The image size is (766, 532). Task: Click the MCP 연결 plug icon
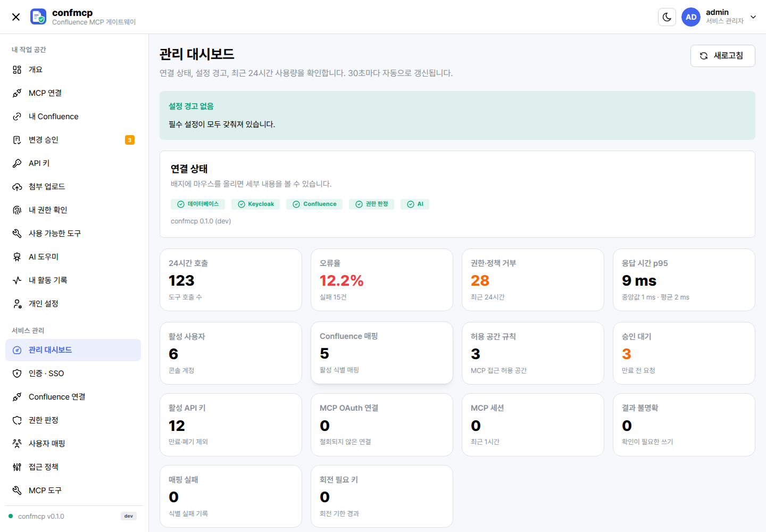(17, 93)
